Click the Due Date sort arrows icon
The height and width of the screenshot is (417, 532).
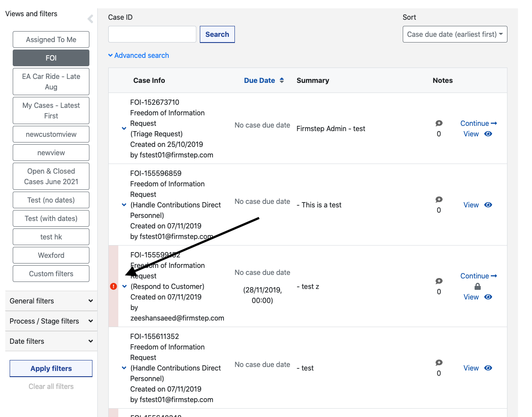pos(282,80)
